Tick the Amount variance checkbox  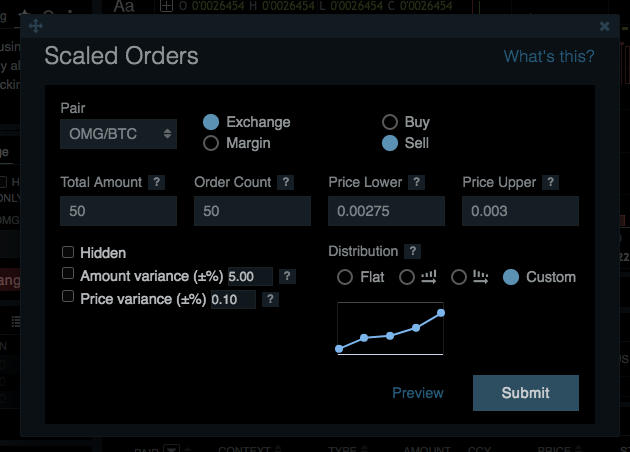(x=68, y=274)
